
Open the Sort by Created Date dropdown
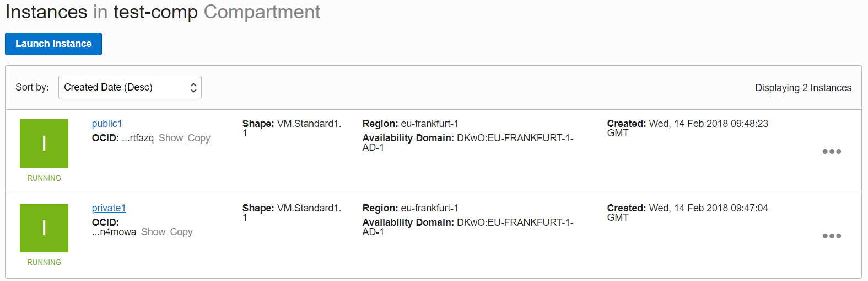coord(130,87)
